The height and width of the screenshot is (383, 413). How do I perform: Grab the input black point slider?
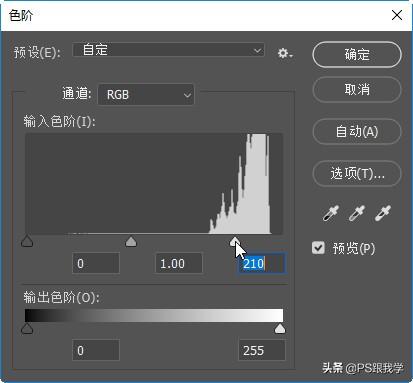pos(27,241)
